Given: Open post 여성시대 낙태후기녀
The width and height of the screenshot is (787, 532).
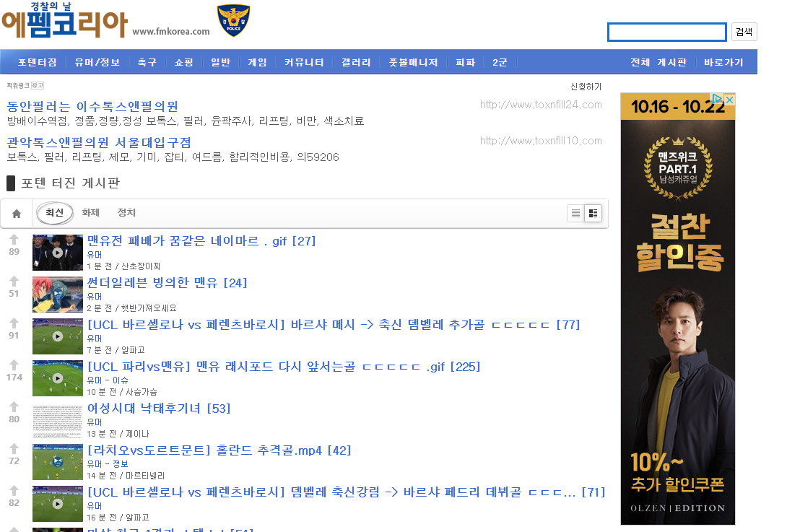Looking at the screenshot, I should (x=159, y=409).
